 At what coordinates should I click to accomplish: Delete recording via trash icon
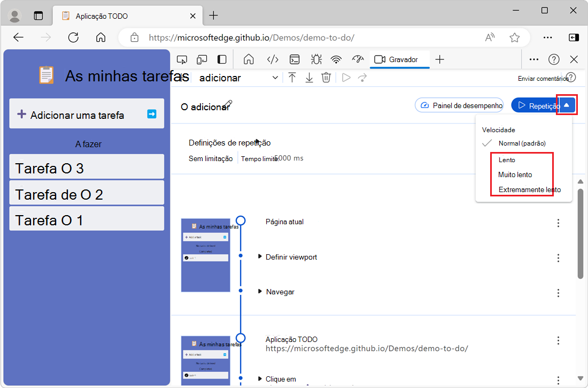click(x=326, y=78)
